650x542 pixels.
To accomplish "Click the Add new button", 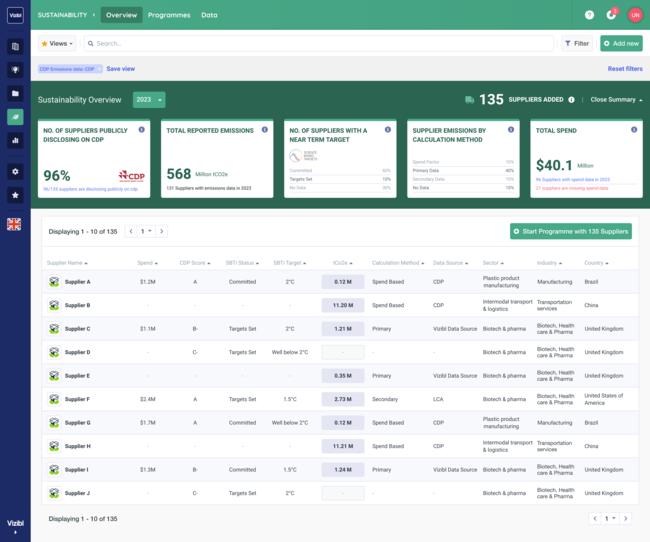I will pyautogui.click(x=621, y=44).
